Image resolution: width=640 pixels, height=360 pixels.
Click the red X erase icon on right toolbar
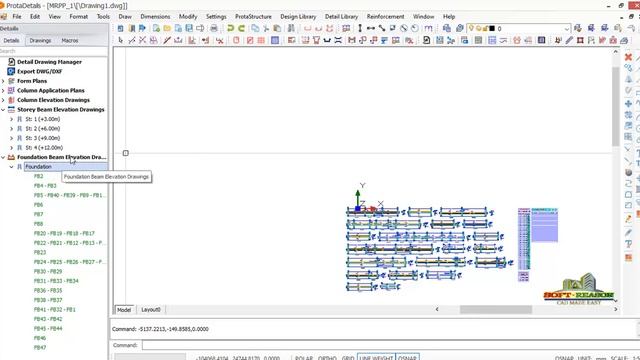[x=629, y=57]
